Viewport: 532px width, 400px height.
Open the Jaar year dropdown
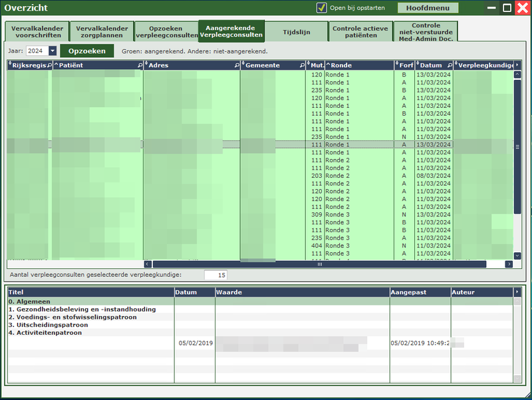coord(53,51)
